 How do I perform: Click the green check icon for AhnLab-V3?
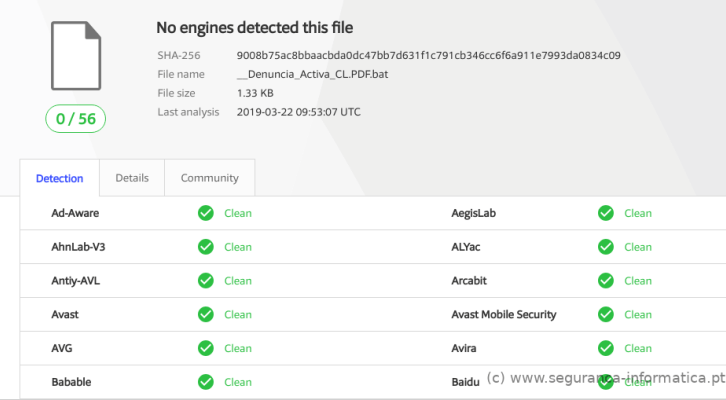coord(206,247)
